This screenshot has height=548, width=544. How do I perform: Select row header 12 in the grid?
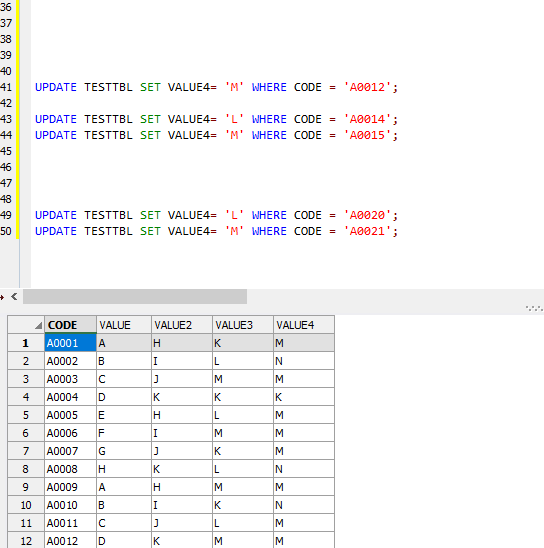(26, 540)
